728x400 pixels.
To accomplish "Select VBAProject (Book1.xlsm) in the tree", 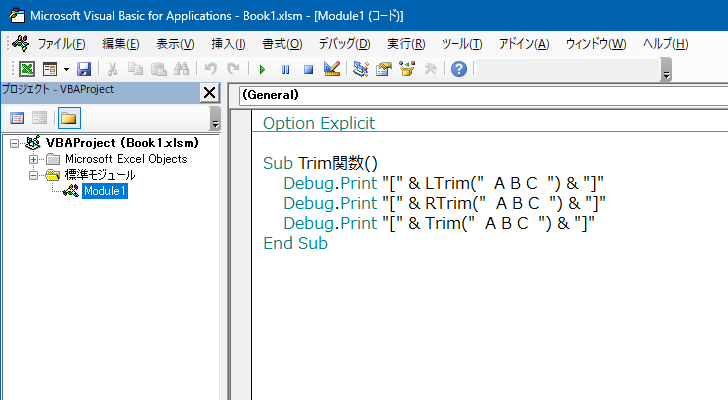I will tap(122, 143).
